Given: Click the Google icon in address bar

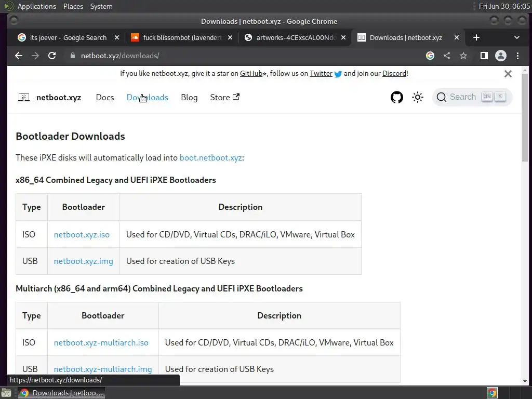Looking at the screenshot, I should (430, 56).
